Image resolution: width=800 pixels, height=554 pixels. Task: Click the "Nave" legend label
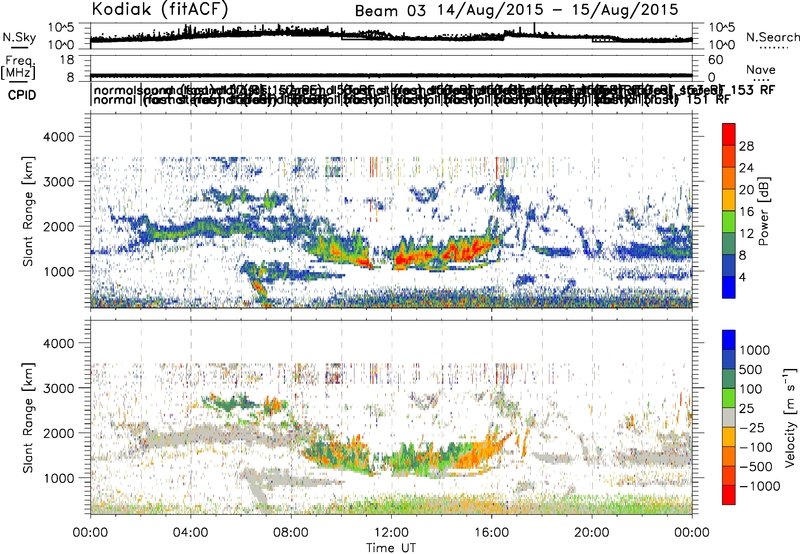pyautogui.click(x=761, y=69)
